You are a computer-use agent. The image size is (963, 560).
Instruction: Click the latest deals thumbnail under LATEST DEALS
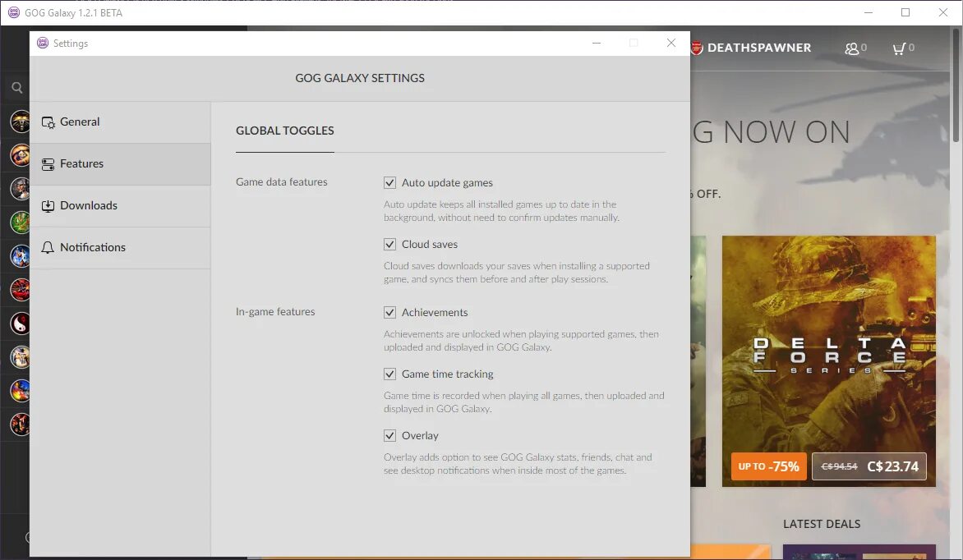pos(859,552)
